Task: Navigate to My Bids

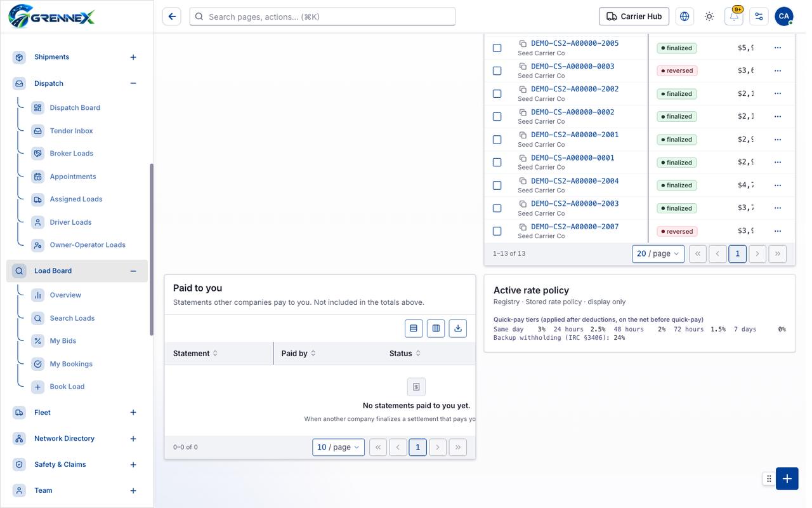Action: click(x=63, y=341)
